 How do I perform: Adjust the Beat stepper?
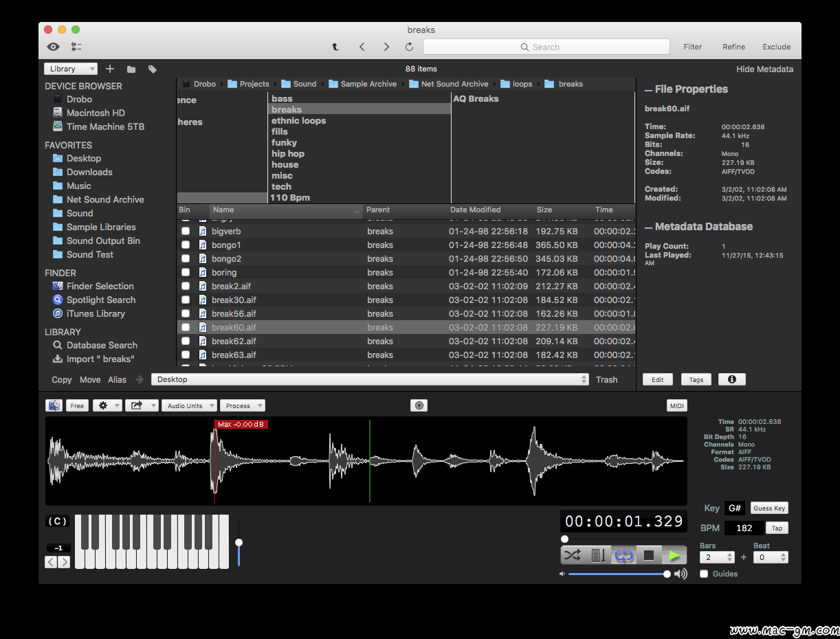784,557
